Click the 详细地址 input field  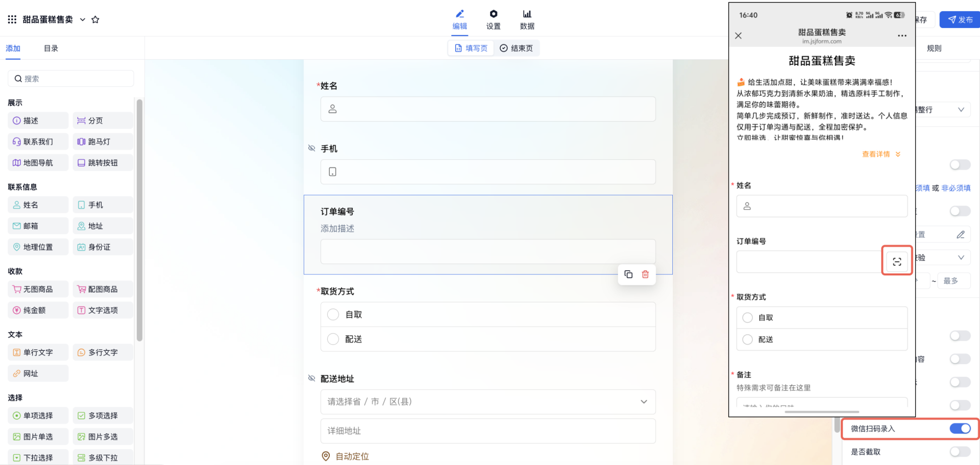(488, 431)
